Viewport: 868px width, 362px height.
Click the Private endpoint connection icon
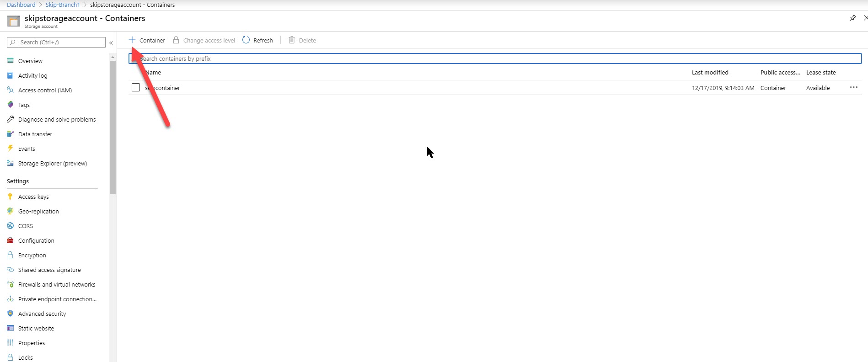point(10,299)
